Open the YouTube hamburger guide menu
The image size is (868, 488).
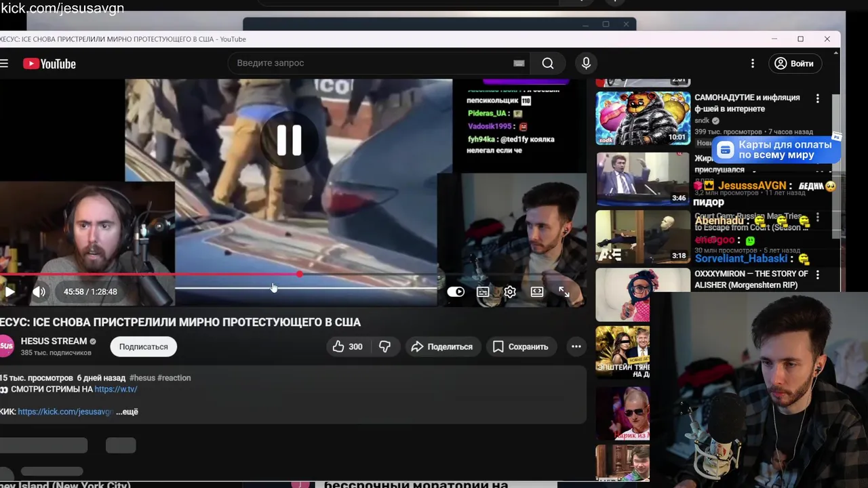click(x=4, y=64)
